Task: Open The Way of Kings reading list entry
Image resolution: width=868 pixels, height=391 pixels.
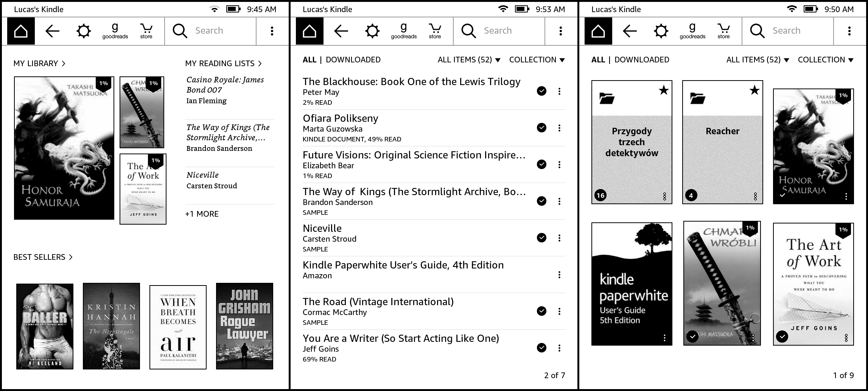Action: 230,138
